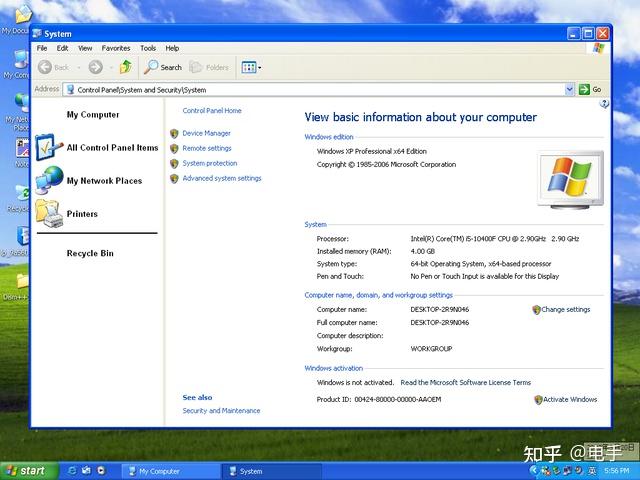Click the Windows flag throbber icon
Screen dimensions: 640x480
click(598, 48)
